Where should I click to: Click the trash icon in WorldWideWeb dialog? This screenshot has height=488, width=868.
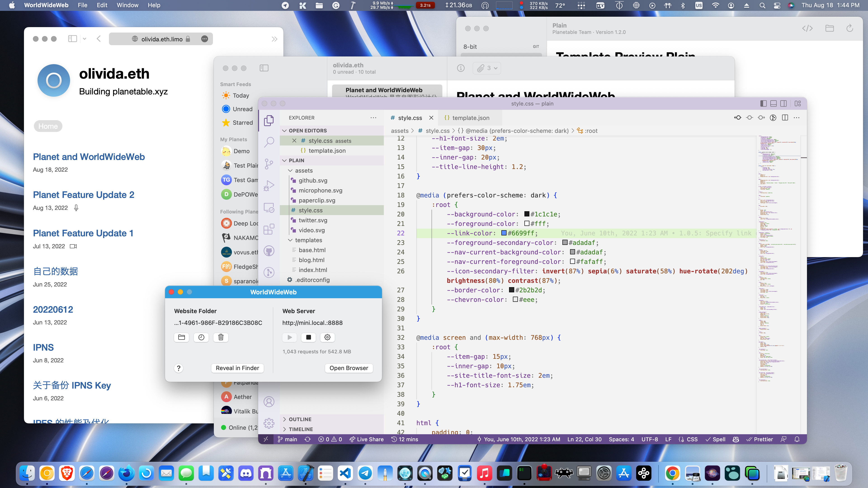tap(221, 337)
